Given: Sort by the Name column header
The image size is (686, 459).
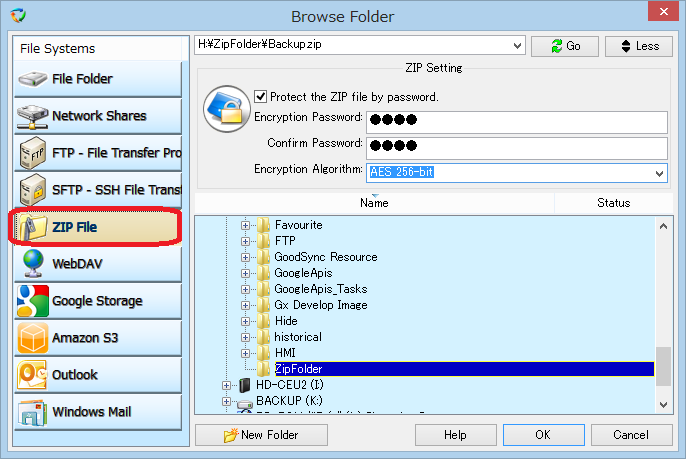Looking at the screenshot, I should (x=374, y=203).
